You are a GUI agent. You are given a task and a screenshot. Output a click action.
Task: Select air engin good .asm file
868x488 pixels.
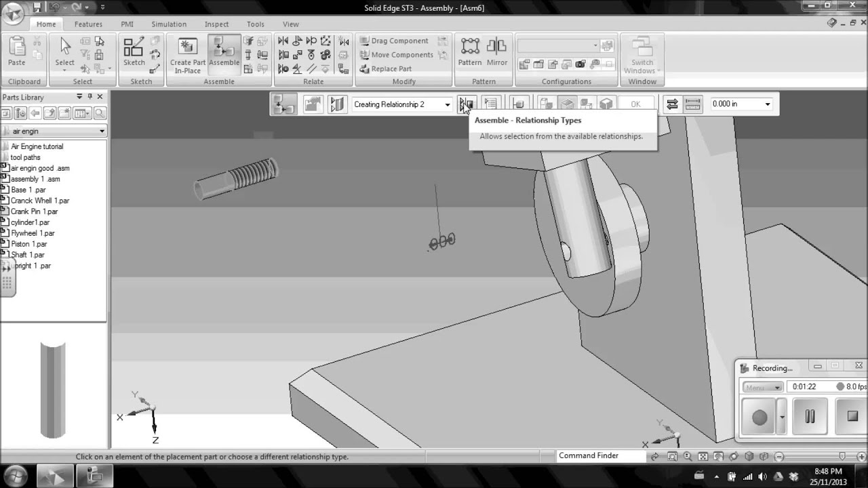[x=40, y=168]
